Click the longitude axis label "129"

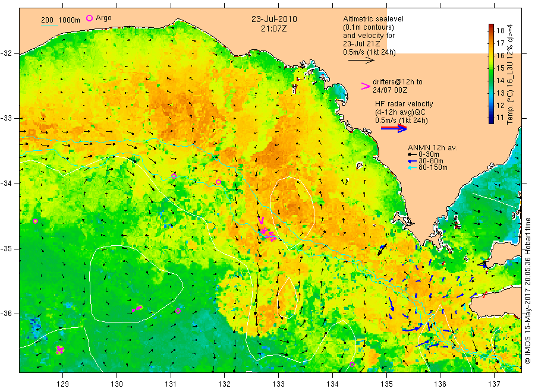(63, 384)
